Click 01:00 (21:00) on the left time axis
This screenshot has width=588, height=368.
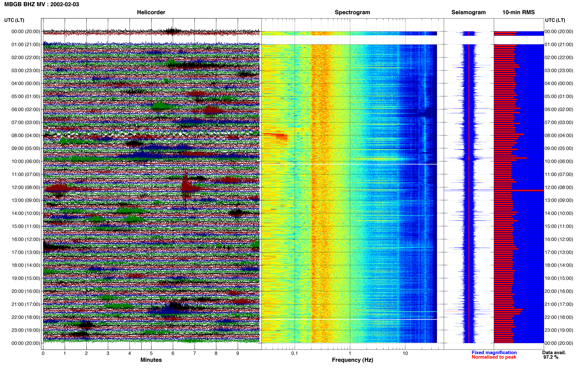26,45
